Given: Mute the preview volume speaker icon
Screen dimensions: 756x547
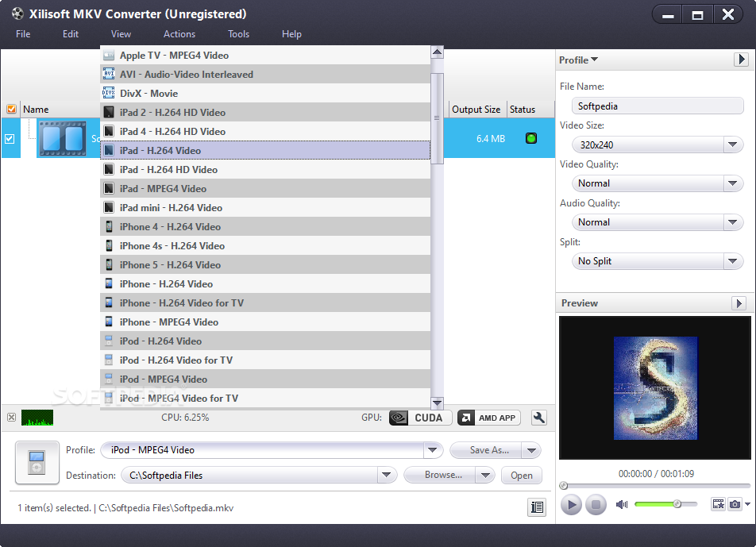Looking at the screenshot, I should click(622, 504).
